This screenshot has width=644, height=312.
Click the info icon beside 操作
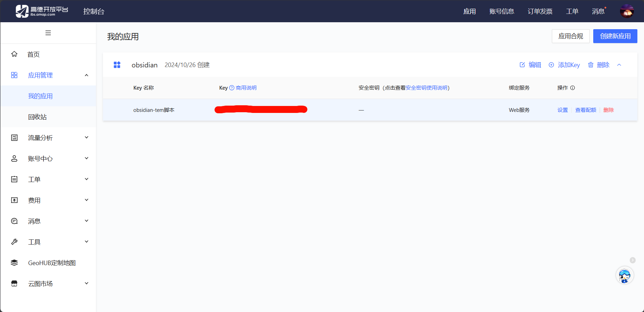pos(573,88)
